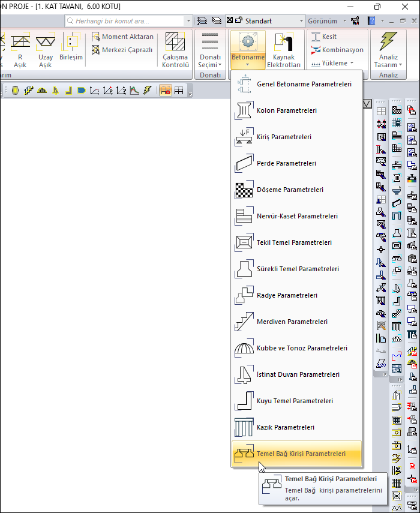This screenshot has width=420, height=513.
Task: Open Kombinasyon settings
Action: (337, 50)
